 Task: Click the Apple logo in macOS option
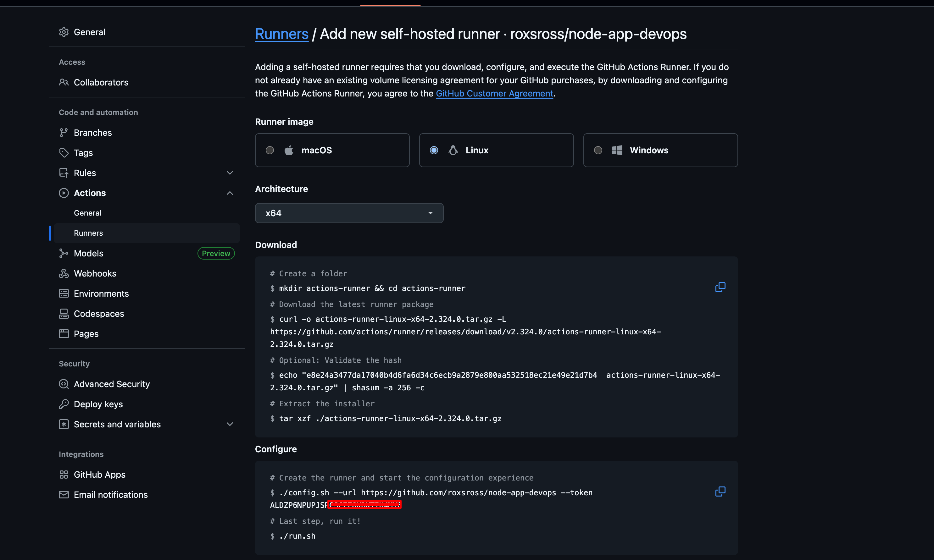pyautogui.click(x=289, y=150)
